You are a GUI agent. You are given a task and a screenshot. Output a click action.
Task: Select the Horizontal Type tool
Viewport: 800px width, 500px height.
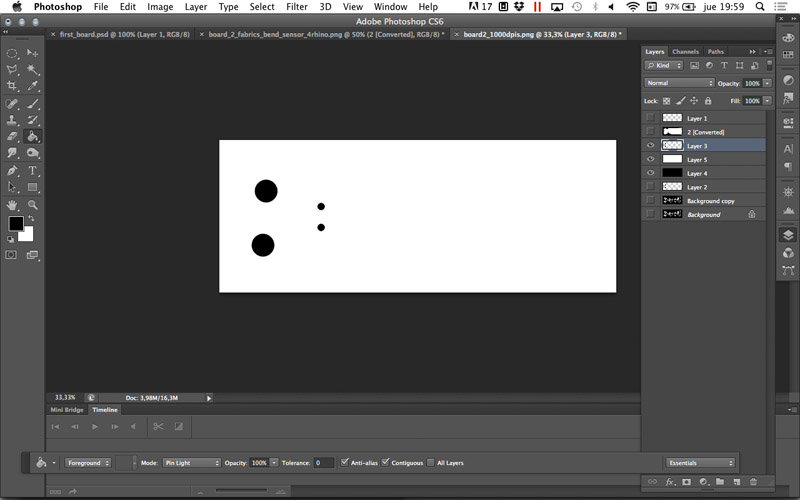33,171
